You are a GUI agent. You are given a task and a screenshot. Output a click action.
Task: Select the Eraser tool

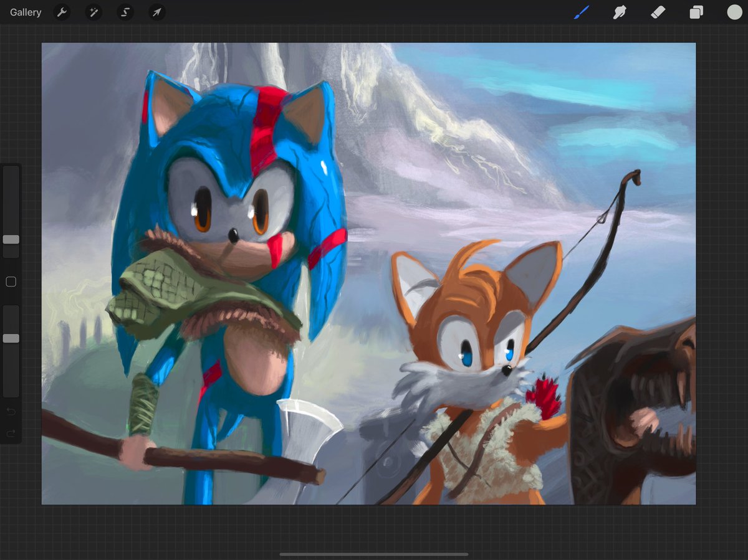pyautogui.click(x=658, y=12)
